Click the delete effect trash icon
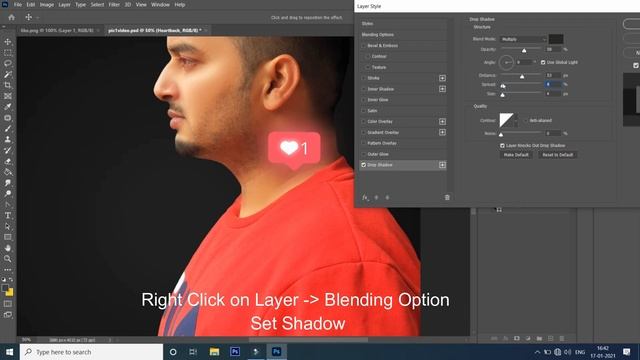 pos(447,198)
